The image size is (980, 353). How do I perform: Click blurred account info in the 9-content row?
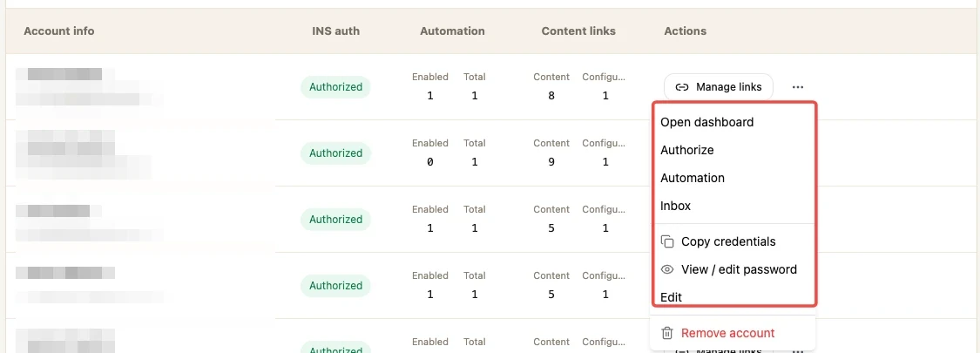coord(84,153)
